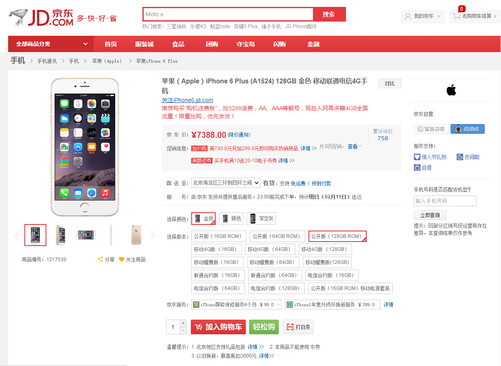This screenshot has height=366, width=501.
Task: Choose version 公开版 (16GB ROM)
Action: (219, 236)
